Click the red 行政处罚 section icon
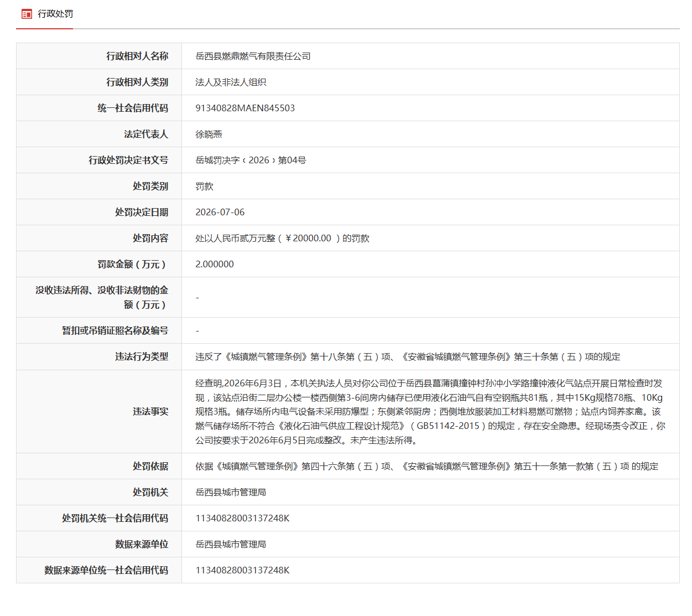This screenshot has width=692, height=616. 27,14
